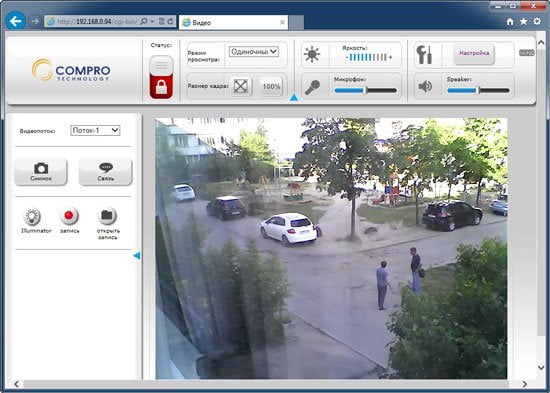Set frame size to 100%

(x=271, y=86)
